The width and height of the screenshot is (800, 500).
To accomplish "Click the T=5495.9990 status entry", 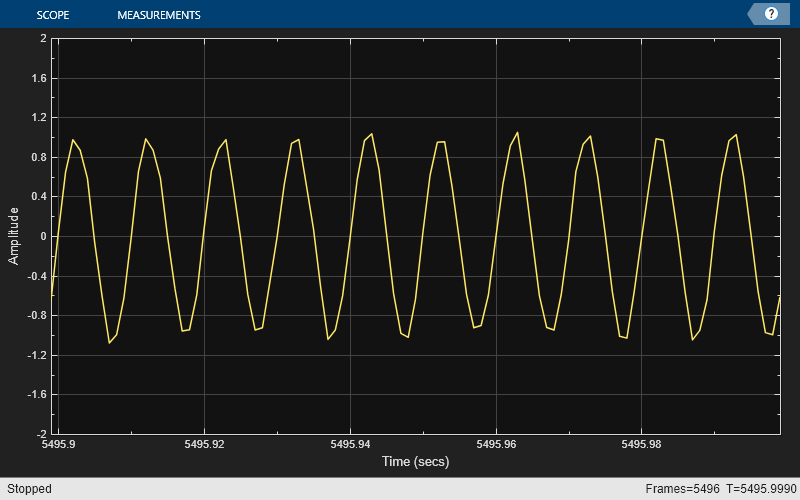I will pos(761,489).
